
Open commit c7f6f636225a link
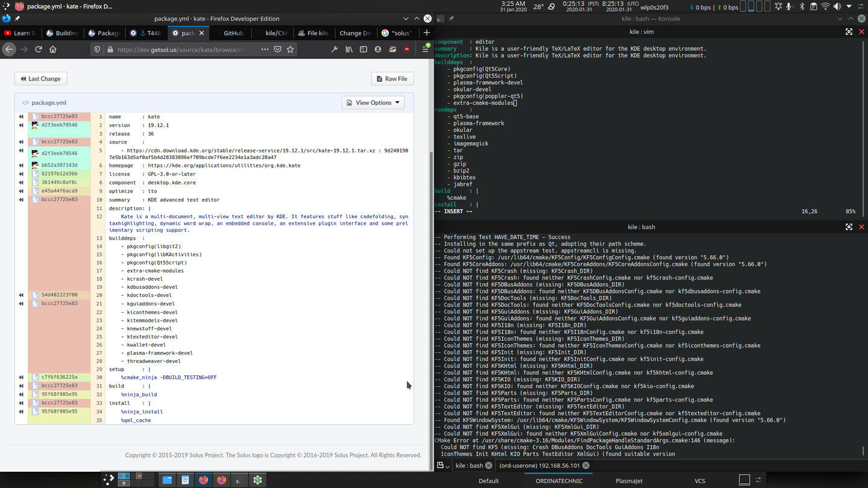[x=59, y=377]
